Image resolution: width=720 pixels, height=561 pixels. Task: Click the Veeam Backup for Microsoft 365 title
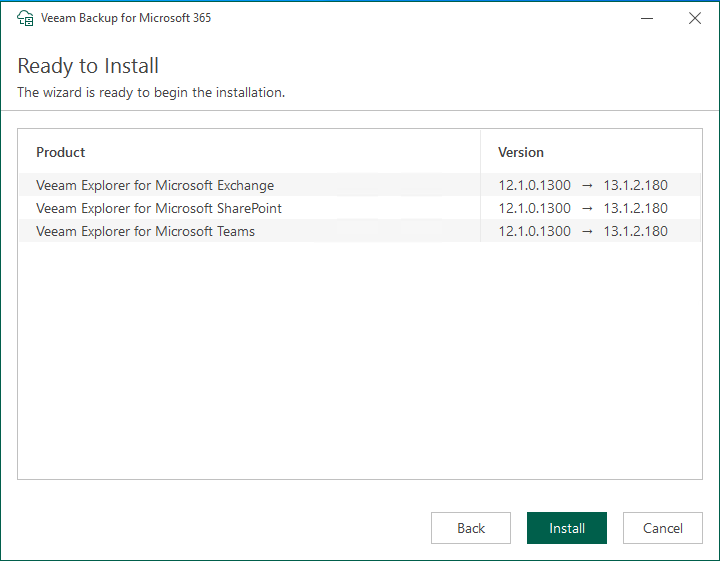pyautogui.click(x=125, y=18)
